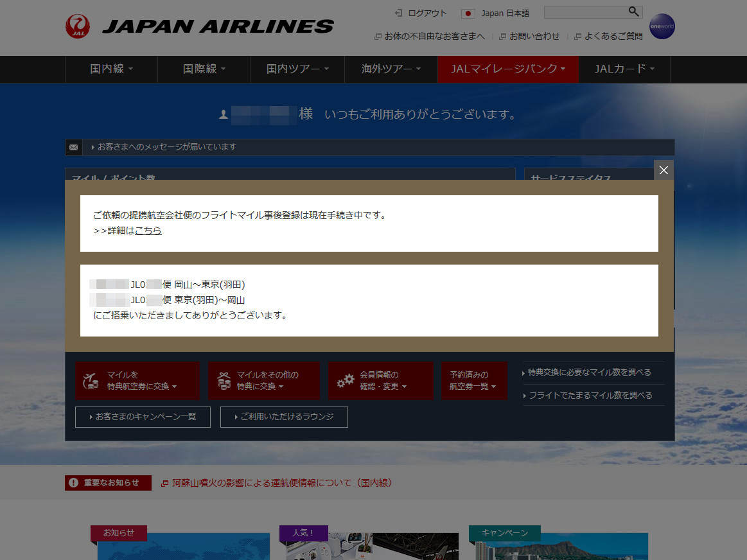Expand the 国内ツアー menu
Screen dimensions: 747x560
pos(298,69)
